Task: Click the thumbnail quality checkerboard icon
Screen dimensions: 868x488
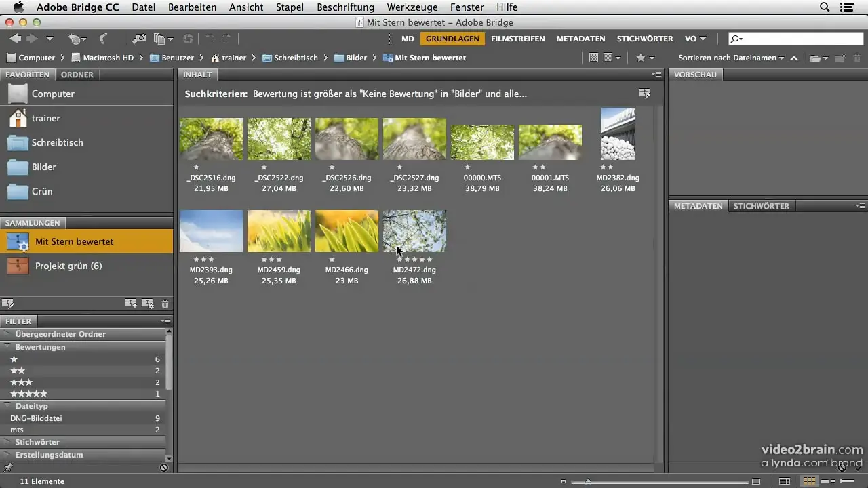Action: point(594,58)
